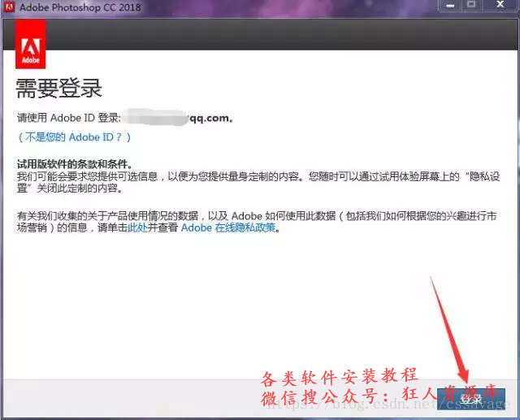The width and height of the screenshot is (520, 420).
Task: Open the 此处 link
Action: (137, 227)
